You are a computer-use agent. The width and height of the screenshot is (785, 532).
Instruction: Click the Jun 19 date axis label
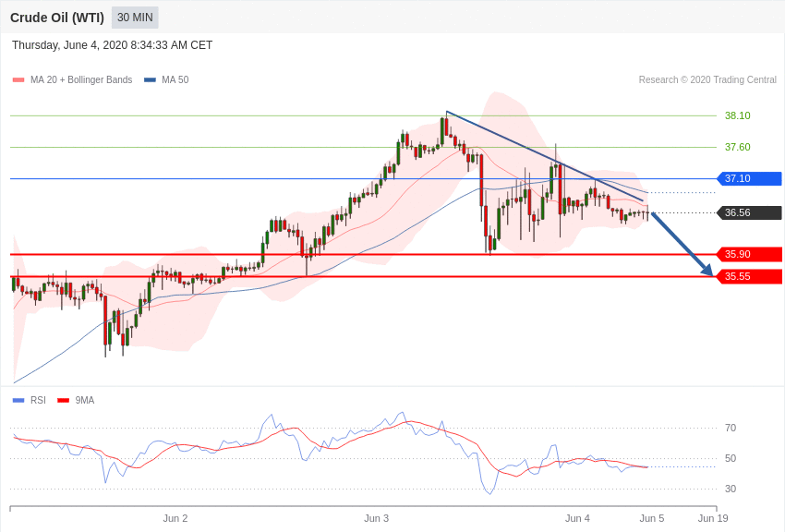tap(713, 518)
